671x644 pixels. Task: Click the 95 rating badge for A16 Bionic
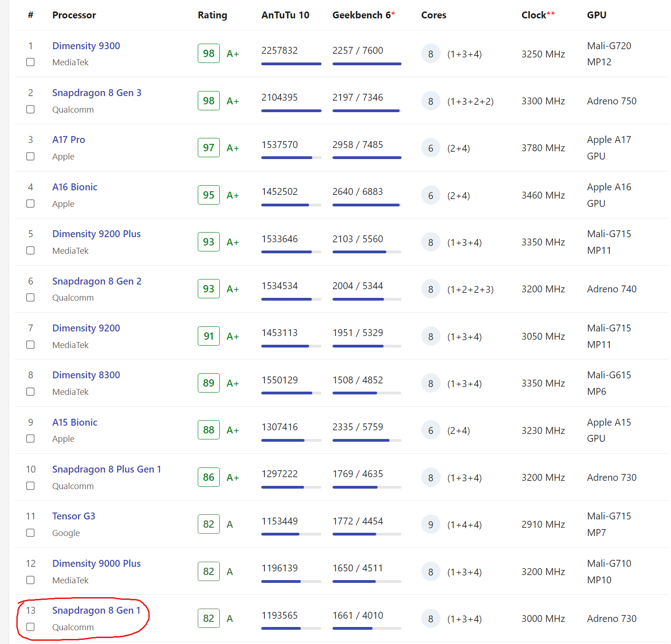point(209,195)
